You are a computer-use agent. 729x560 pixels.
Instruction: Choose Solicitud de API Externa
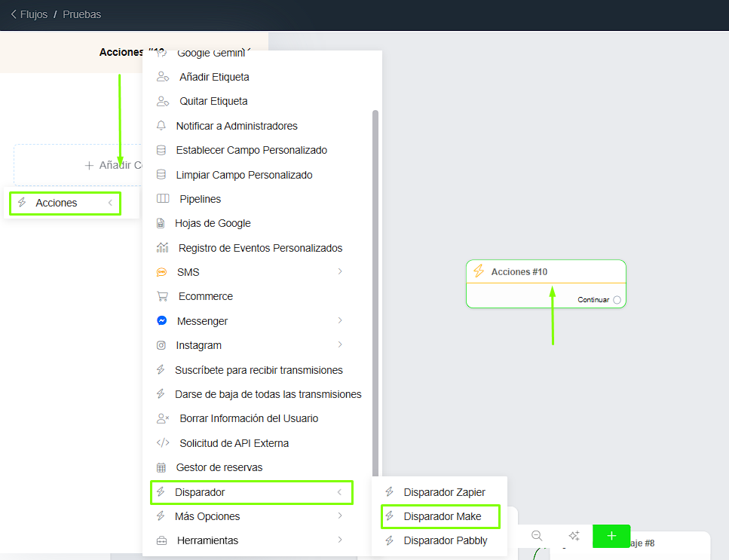coord(234,443)
